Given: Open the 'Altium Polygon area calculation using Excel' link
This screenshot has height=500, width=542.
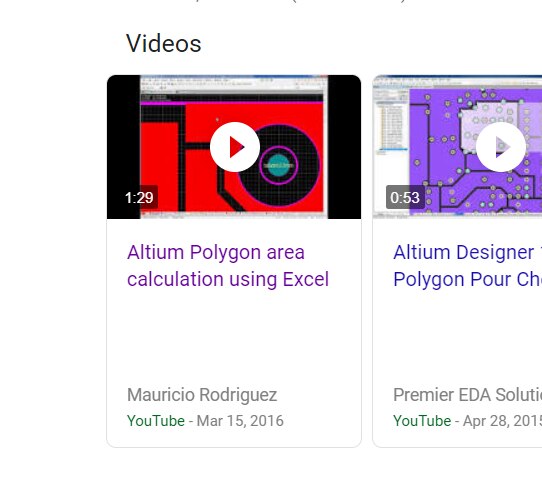Looking at the screenshot, I should coord(228,266).
